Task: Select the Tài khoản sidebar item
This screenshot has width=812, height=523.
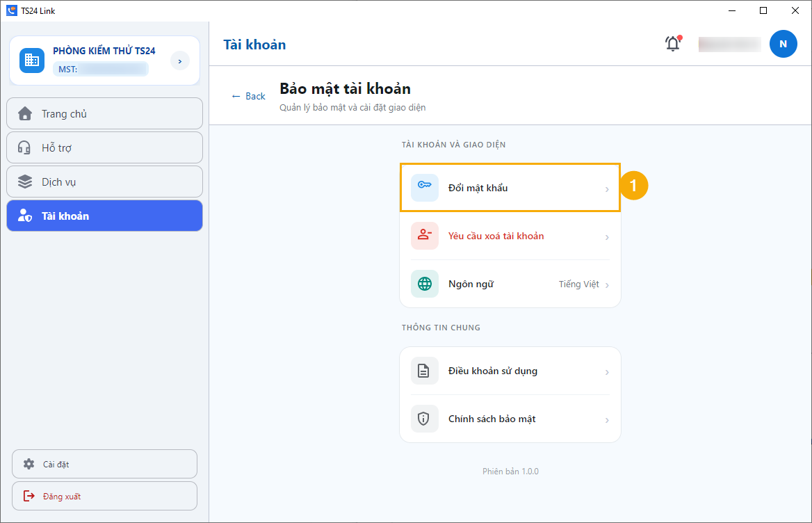Action: click(104, 216)
